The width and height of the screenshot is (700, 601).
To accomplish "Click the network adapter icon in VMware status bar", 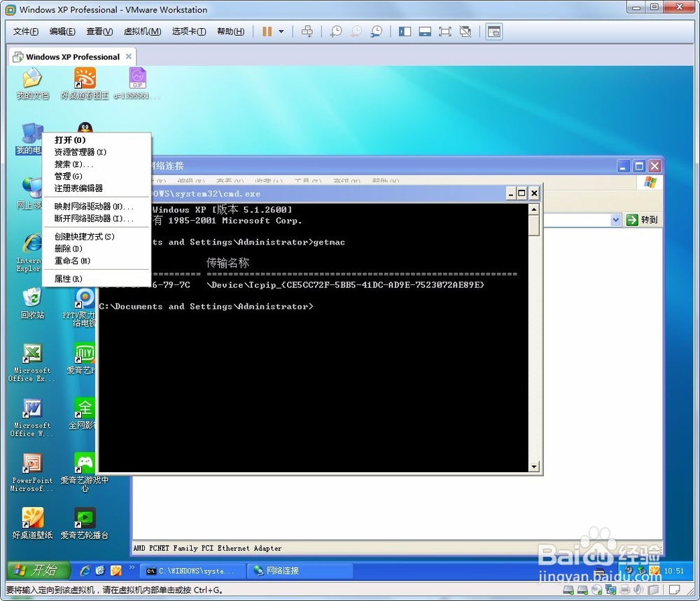I will pos(610,590).
